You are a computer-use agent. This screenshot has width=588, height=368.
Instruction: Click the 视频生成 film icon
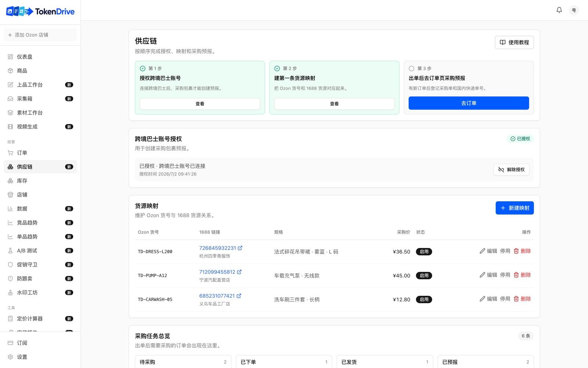click(x=10, y=127)
